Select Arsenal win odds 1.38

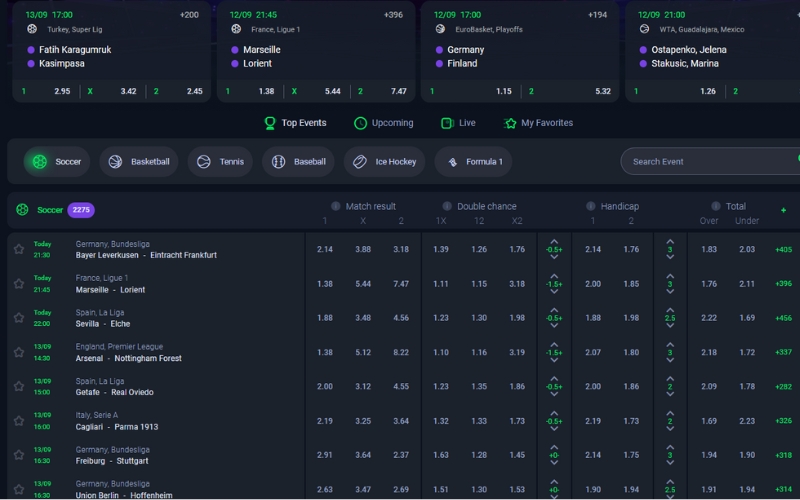325,352
